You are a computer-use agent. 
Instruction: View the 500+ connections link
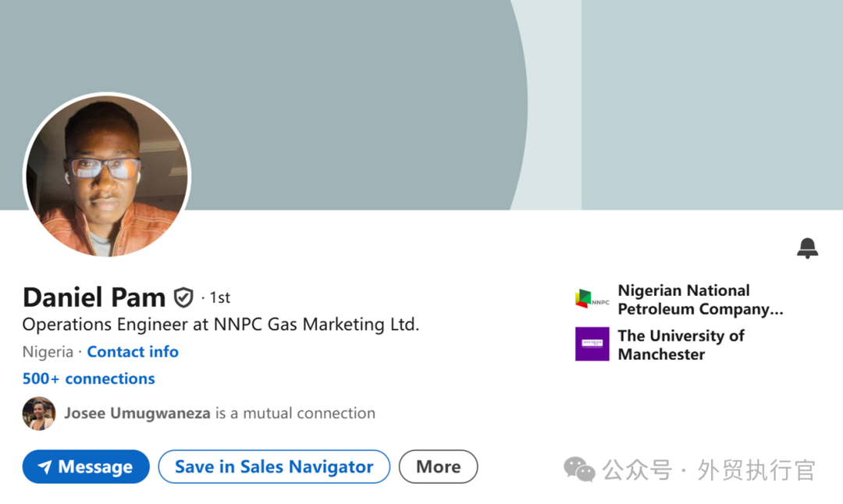tap(89, 378)
